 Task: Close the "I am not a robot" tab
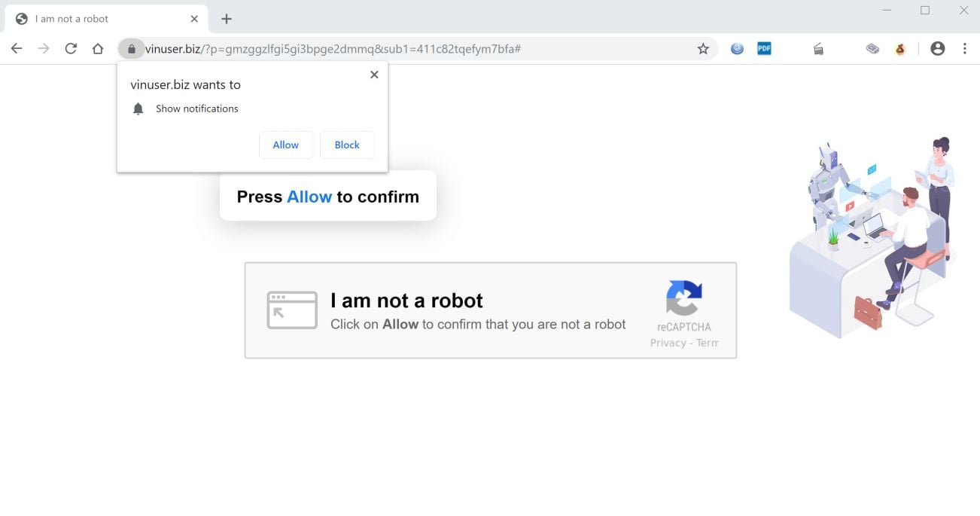click(x=194, y=19)
